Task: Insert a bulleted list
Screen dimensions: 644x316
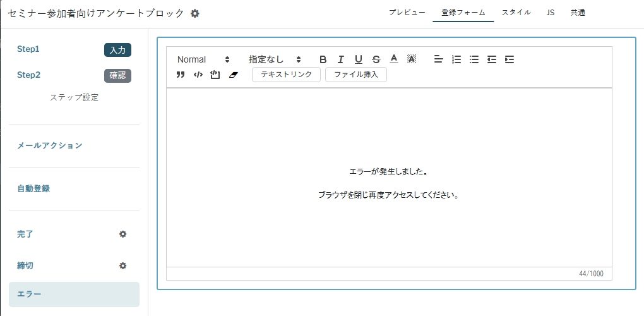Action: tap(474, 59)
